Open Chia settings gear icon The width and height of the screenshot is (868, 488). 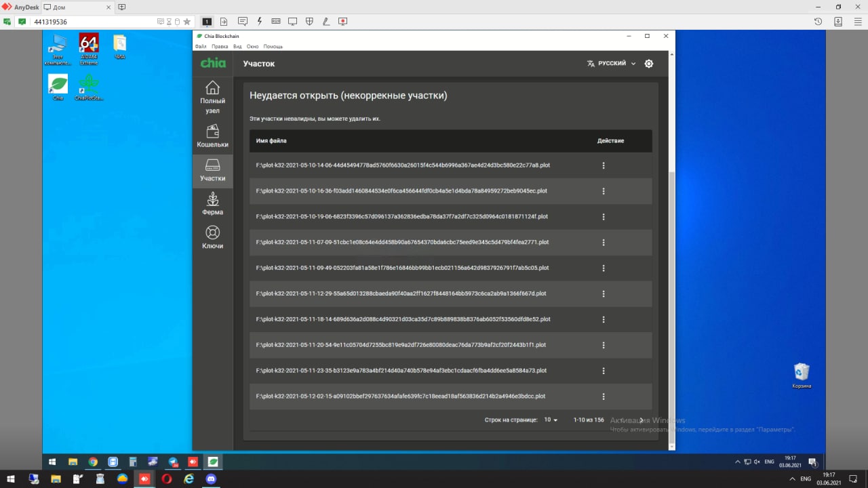pos(648,63)
